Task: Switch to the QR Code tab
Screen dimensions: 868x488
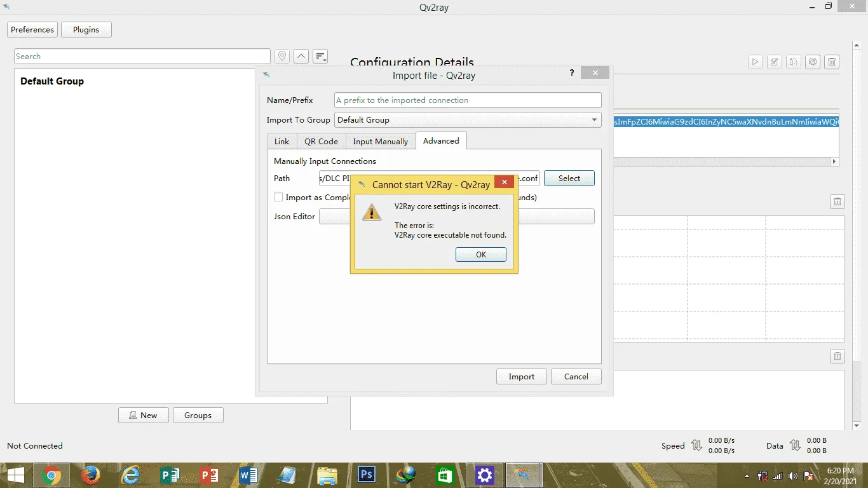Action: pos(321,141)
